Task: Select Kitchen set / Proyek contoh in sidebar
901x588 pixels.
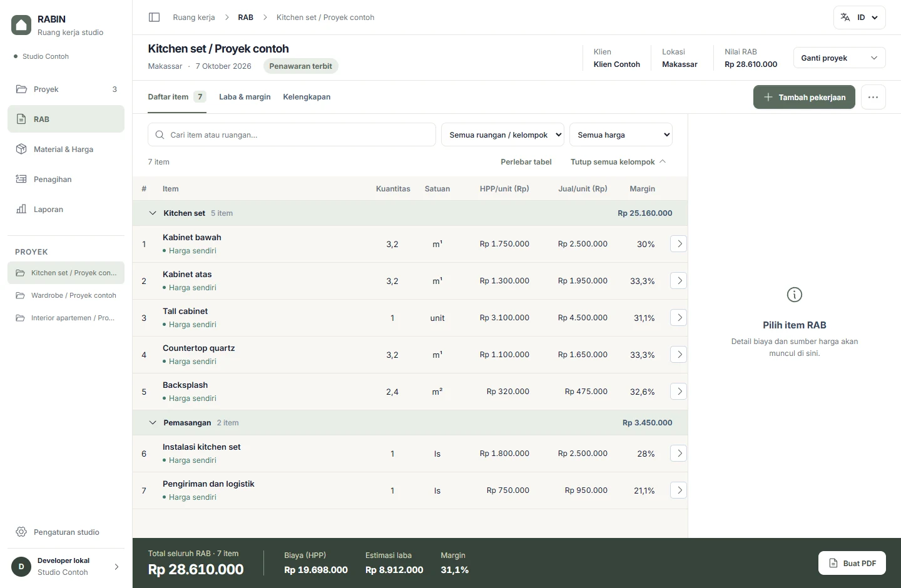Action: click(x=66, y=273)
